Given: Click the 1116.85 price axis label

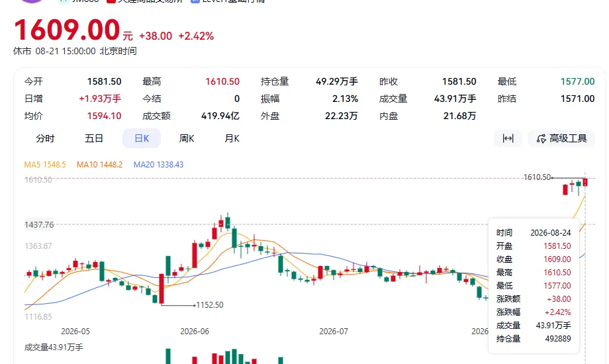Looking at the screenshot, I should pyautogui.click(x=38, y=316).
